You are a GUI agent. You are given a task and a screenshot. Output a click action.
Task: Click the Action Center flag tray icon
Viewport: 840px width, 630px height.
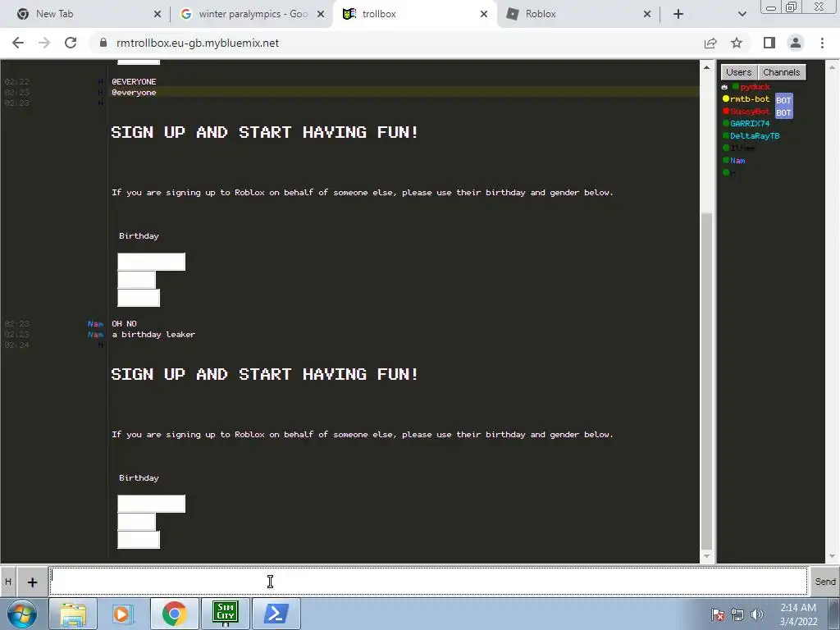coord(718,614)
